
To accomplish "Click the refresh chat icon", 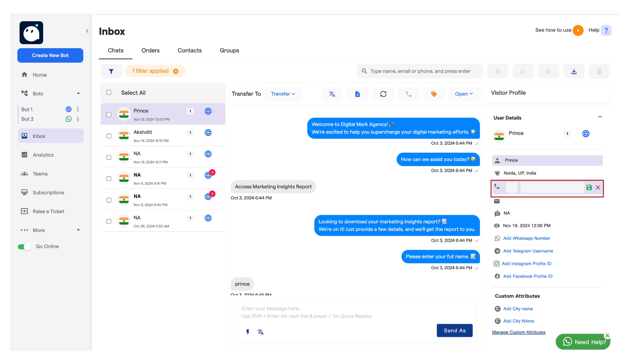I will 383,94.
